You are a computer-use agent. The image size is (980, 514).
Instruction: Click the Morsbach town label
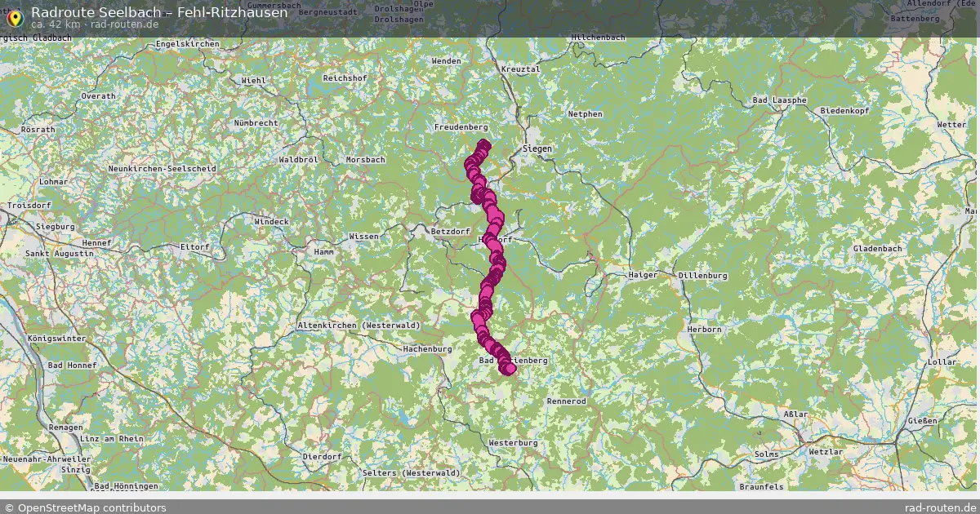[365, 160]
